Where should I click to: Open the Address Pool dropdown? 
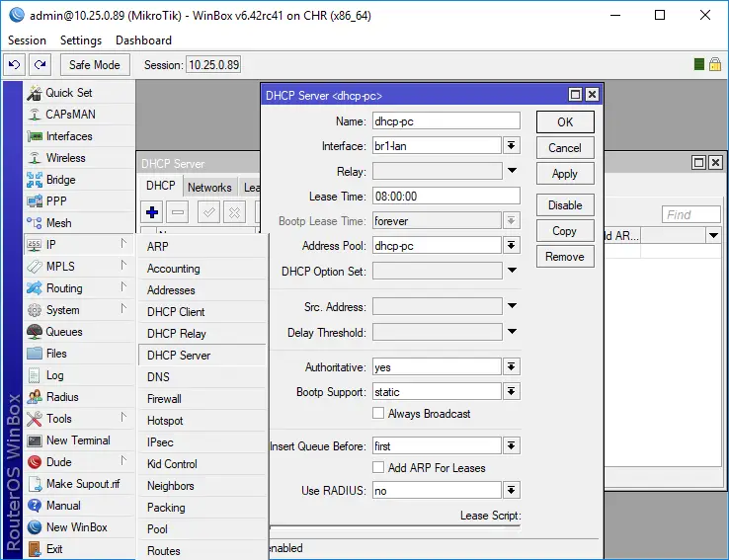[x=511, y=245]
